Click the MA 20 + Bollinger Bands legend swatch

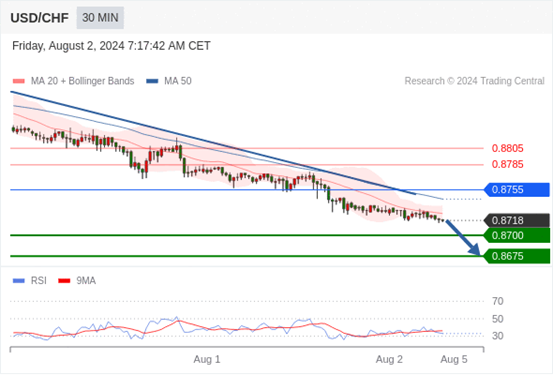click(19, 81)
